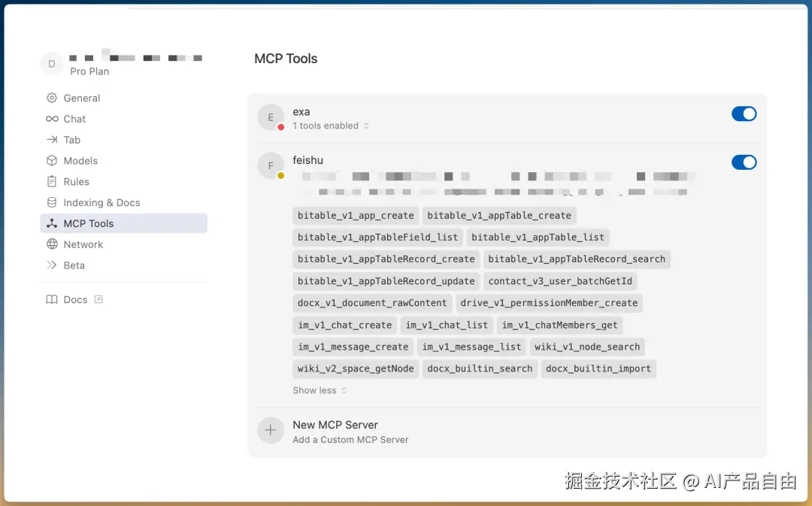
Task: Select the Chat icon in the sidebar
Action: [51, 119]
